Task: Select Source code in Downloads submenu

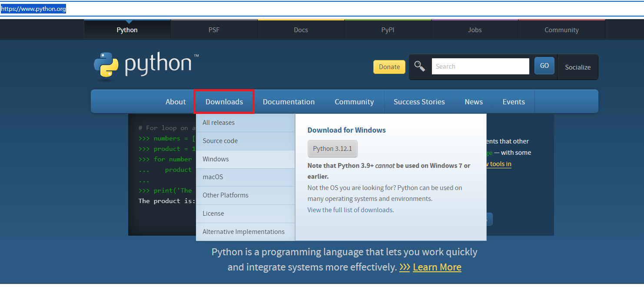Action: pos(246,141)
